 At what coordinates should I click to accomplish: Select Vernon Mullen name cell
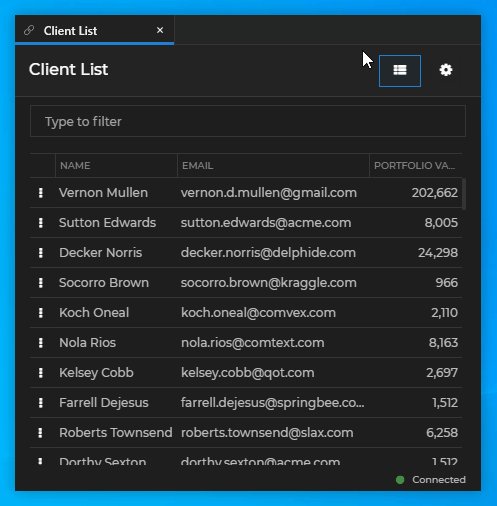point(103,193)
